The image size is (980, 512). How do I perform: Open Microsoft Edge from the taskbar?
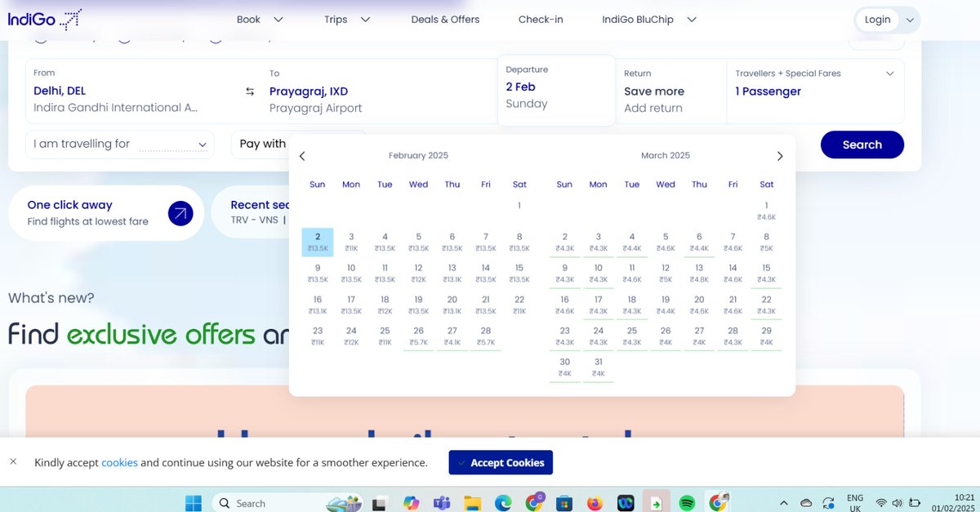[x=503, y=503]
